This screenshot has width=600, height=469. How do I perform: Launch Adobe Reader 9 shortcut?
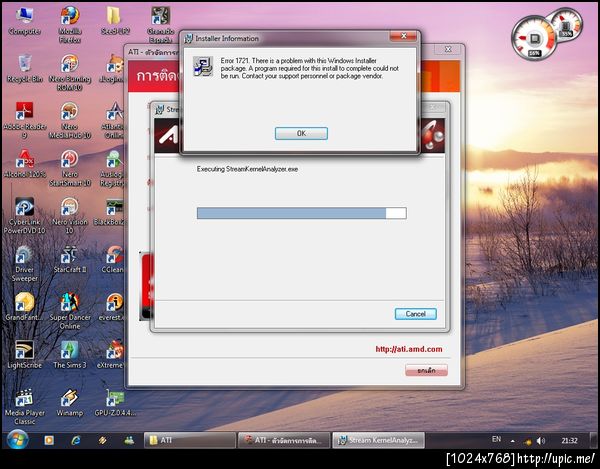pyautogui.click(x=24, y=120)
